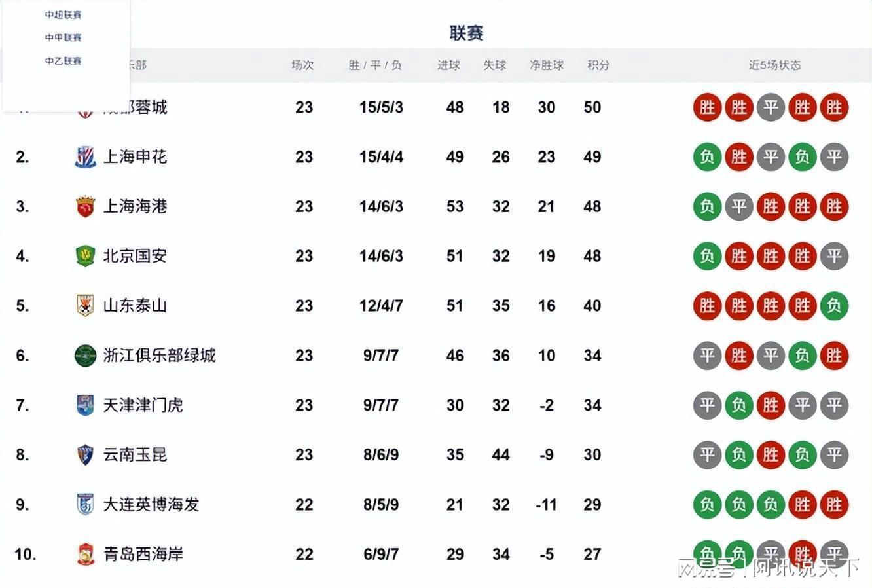The height and width of the screenshot is (588, 872).
Task: Open the 上海申花 team name link
Action: pos(135,157)
